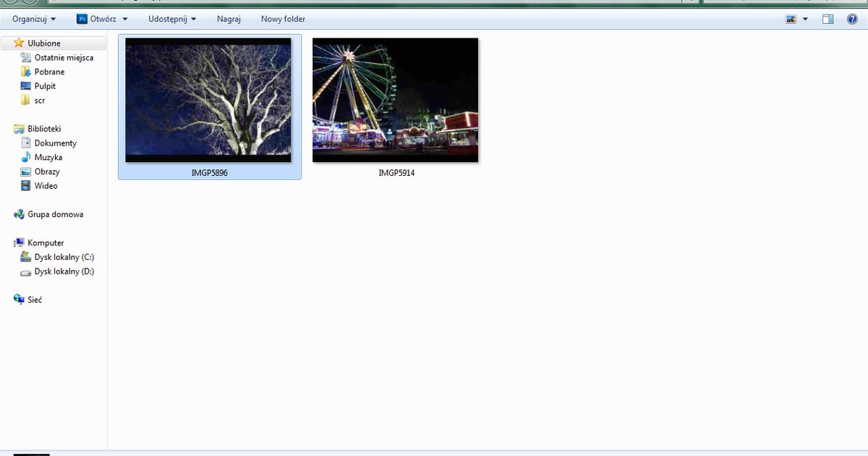Open the Udostępnij menu

tap(168, 19)
